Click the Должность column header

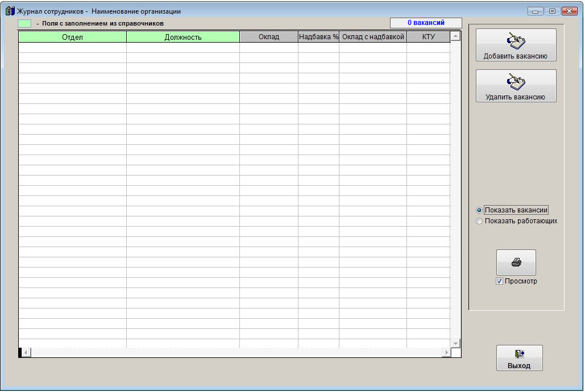pyautogui.click(x=183, y=37)
